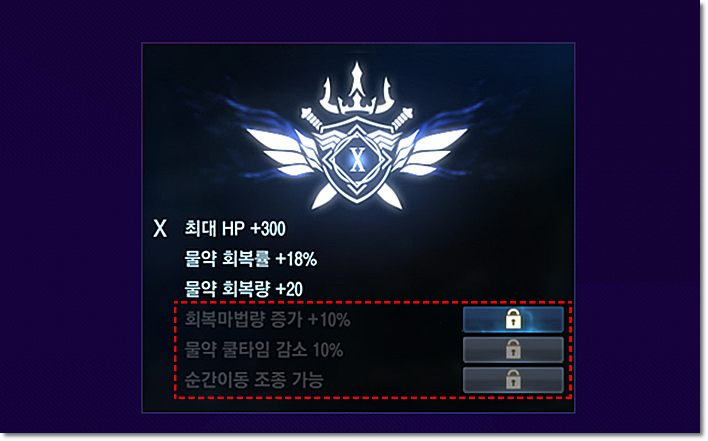Viewport: 708px width, 441px height.
Task: Click the left curved horn of the crest
Action: tap(328, 95)
